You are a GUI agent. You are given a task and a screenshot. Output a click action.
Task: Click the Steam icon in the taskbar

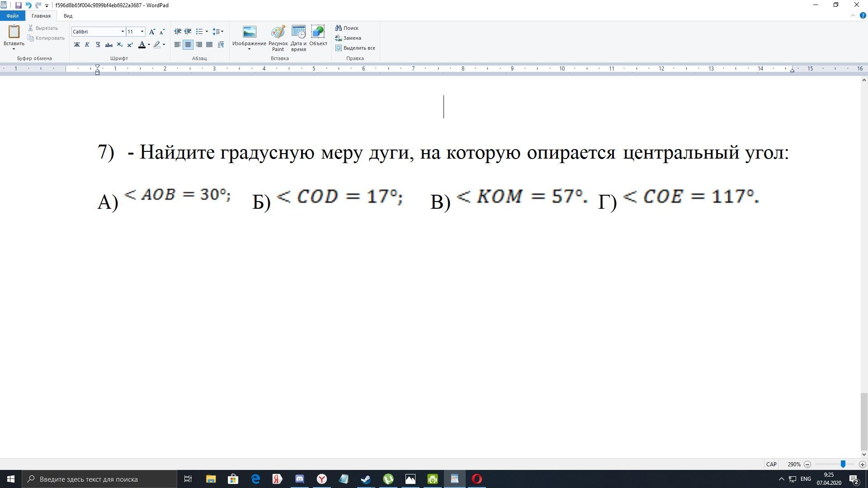pyautogui.click(x=366, y=479)
